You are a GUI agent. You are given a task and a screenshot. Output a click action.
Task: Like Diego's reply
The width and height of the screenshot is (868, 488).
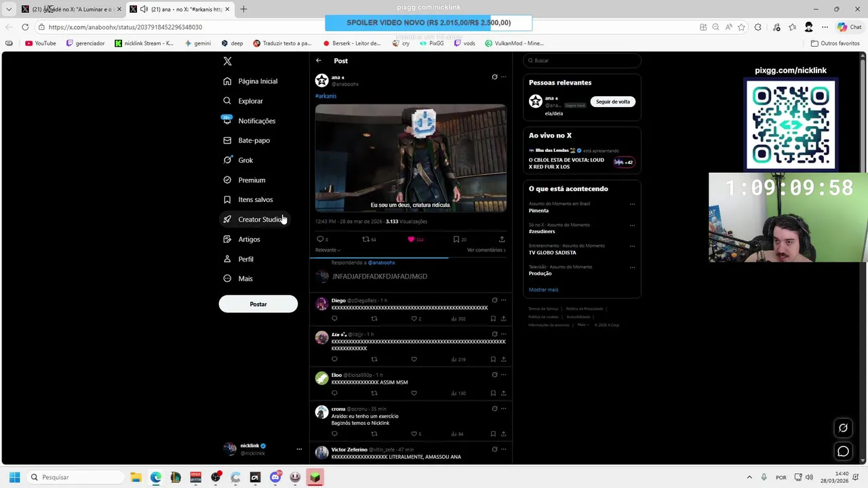[x=414, y=319]
